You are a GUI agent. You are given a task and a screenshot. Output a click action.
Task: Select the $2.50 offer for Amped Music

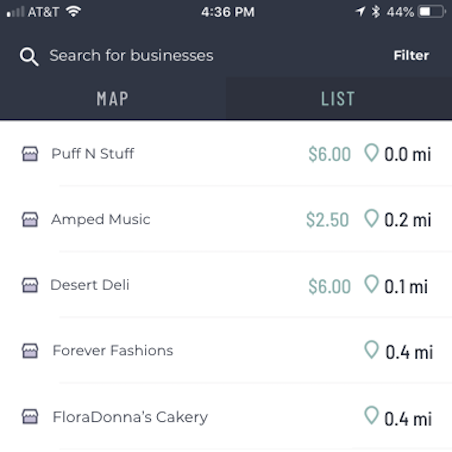(327, 220)
